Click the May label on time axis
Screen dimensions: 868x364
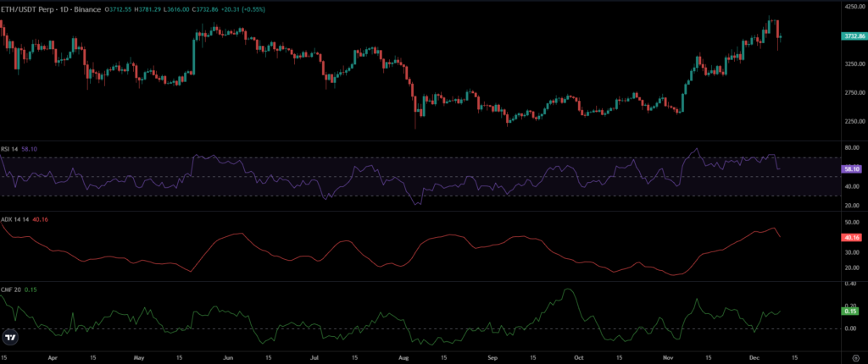coord(138,358)
